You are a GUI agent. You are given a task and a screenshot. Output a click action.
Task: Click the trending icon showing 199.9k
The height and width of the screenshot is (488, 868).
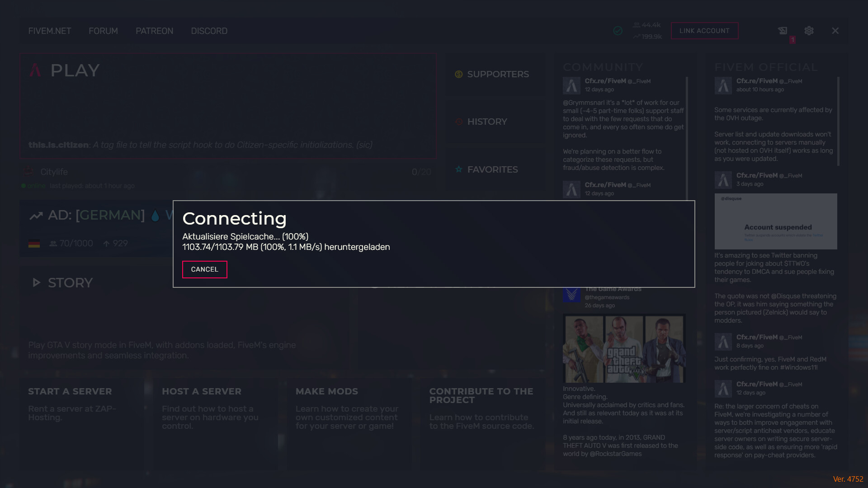pyautogui.click(x=636, y=37)
